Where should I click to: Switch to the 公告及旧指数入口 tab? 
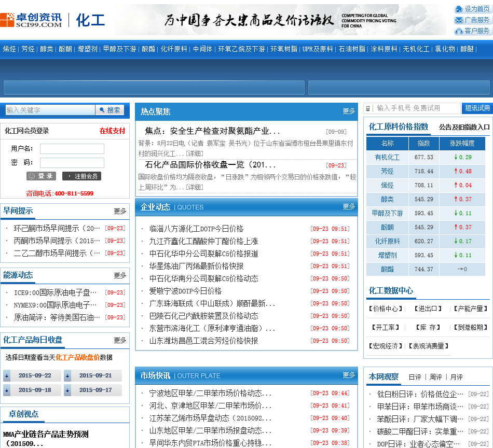[x=464, y=127]
